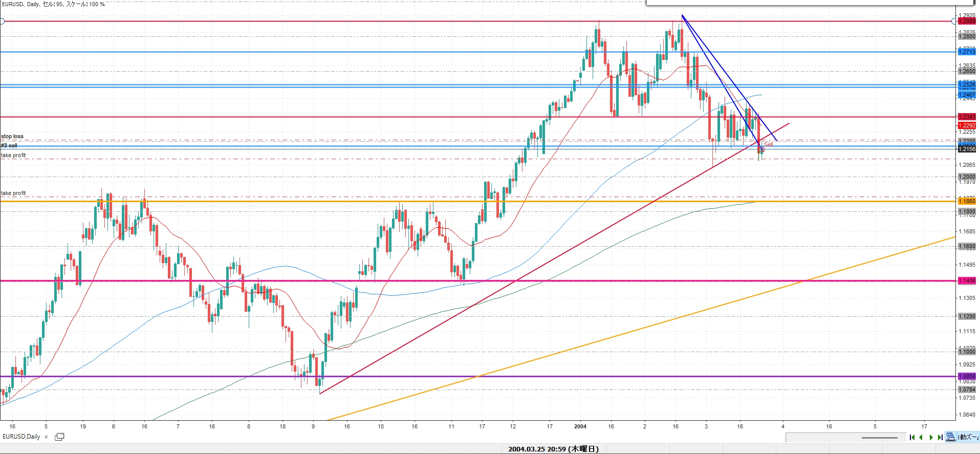Click the date display 2004.03.25 in status bar
The height and width of the screenshot is (454, 980).
click(553, 449)
